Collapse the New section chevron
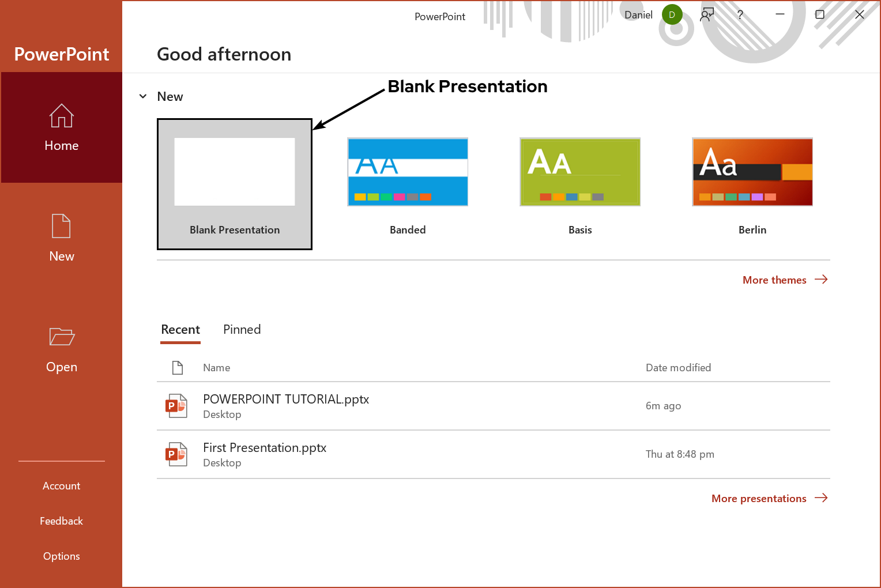 point(143,96)
